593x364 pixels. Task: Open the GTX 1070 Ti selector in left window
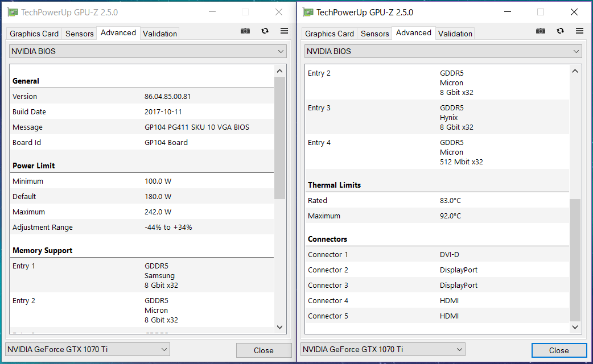(88, 349)
